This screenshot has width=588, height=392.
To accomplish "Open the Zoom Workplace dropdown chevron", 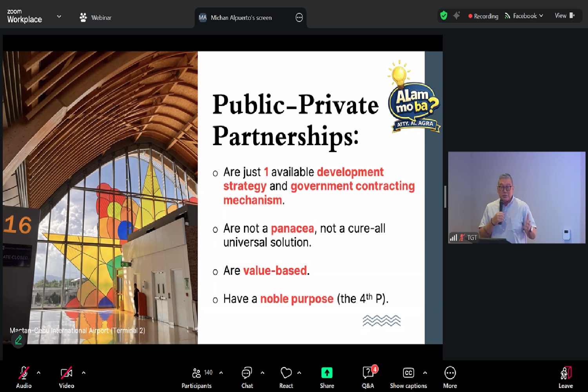I will [59, 17].
